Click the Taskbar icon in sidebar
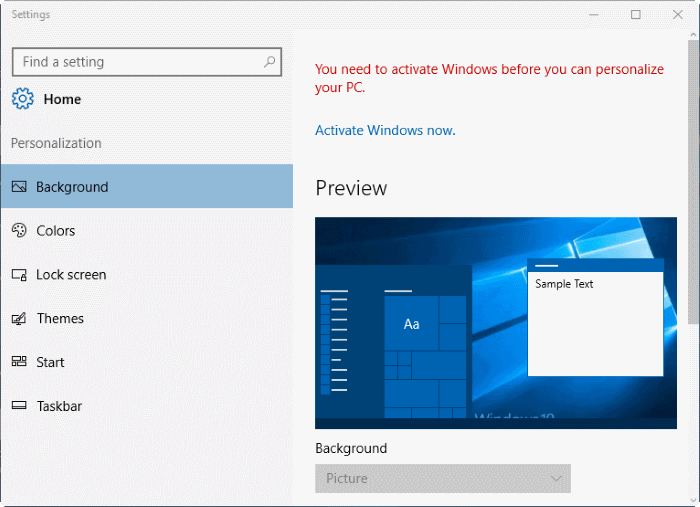The width and height of the screenshot is (700, 507). tap(18, 407)
